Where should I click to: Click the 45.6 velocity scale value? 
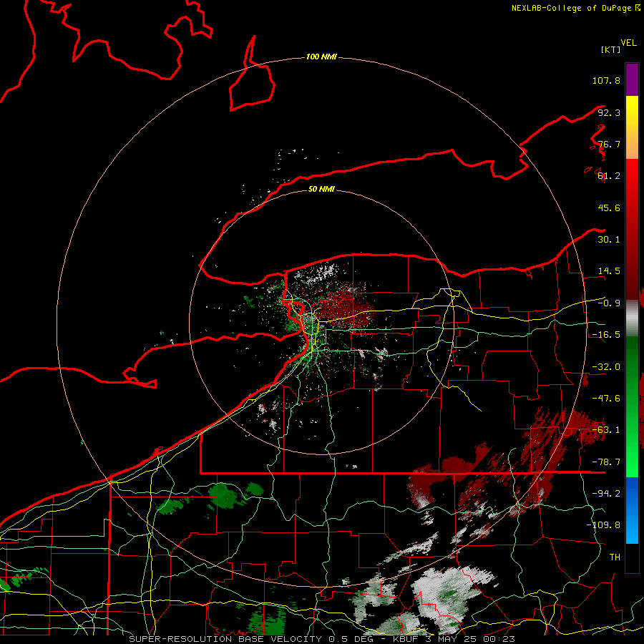click(609, 208)
